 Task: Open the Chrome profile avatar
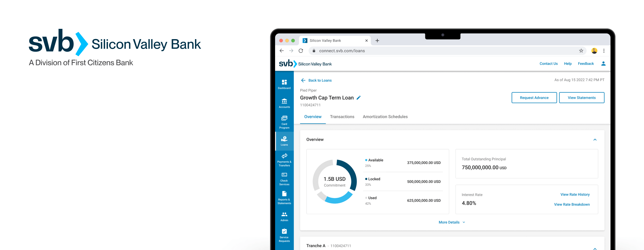[594, 51]
